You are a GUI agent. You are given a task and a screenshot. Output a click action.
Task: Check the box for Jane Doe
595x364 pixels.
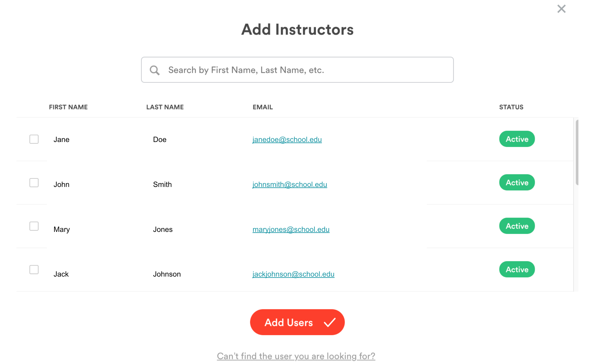(34, 139)
